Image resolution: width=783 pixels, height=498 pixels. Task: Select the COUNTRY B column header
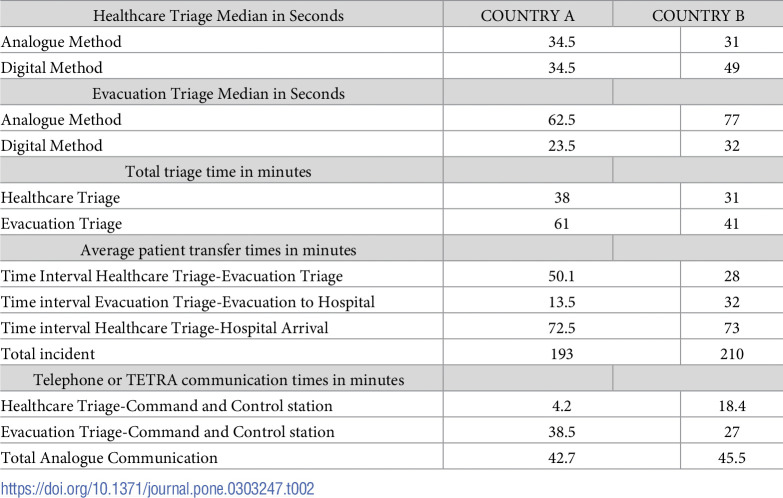[698, 15]
